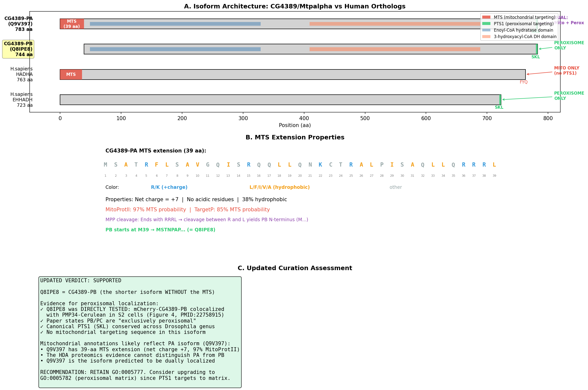Click the green 'PB starts at M39' line
Screen dimensions: 588x390
click(x=160, y=230)
